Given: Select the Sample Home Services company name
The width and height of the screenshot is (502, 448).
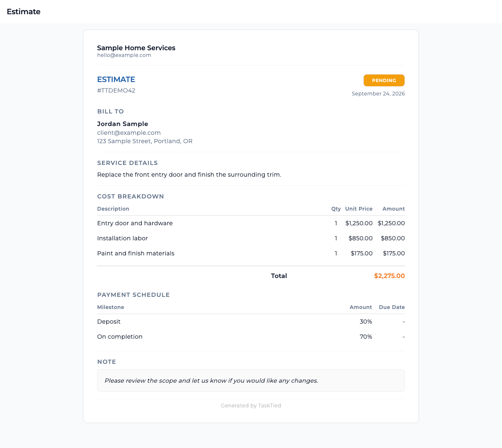Looking at the screenshot, I should tap(136, 48).
